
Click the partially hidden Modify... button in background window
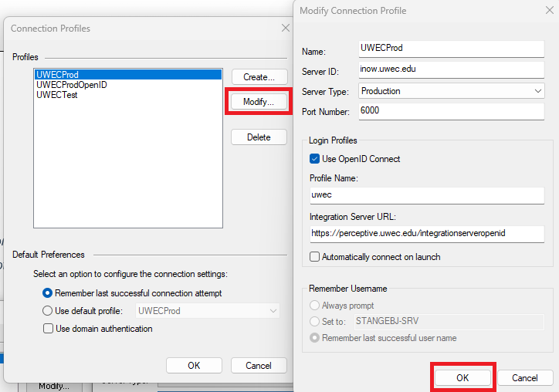[x=54, y=387]
